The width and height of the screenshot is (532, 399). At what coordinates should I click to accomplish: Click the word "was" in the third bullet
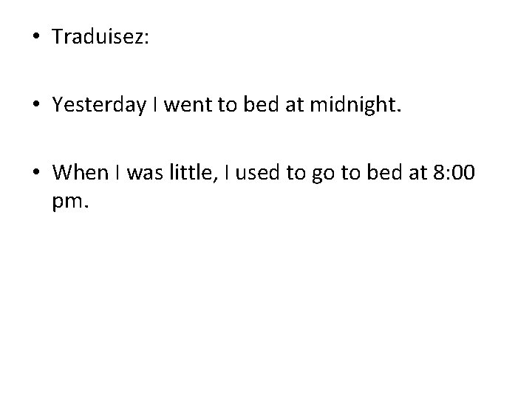[x=145, y=174]
